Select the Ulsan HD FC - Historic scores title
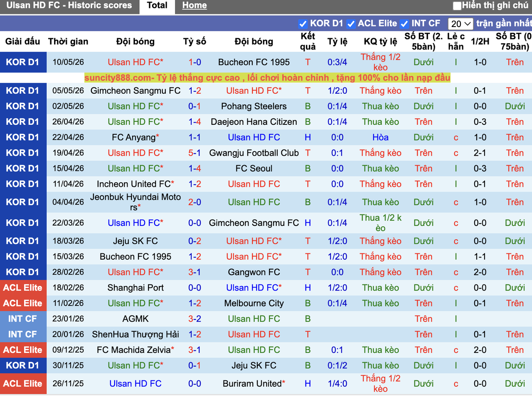 click(69, 6)
